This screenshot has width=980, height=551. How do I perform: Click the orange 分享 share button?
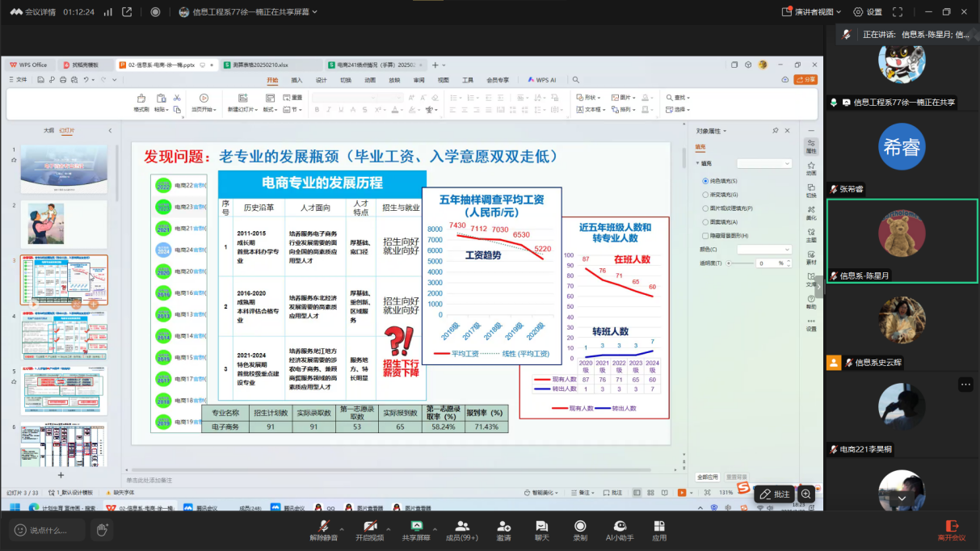(x=805, y=80)
